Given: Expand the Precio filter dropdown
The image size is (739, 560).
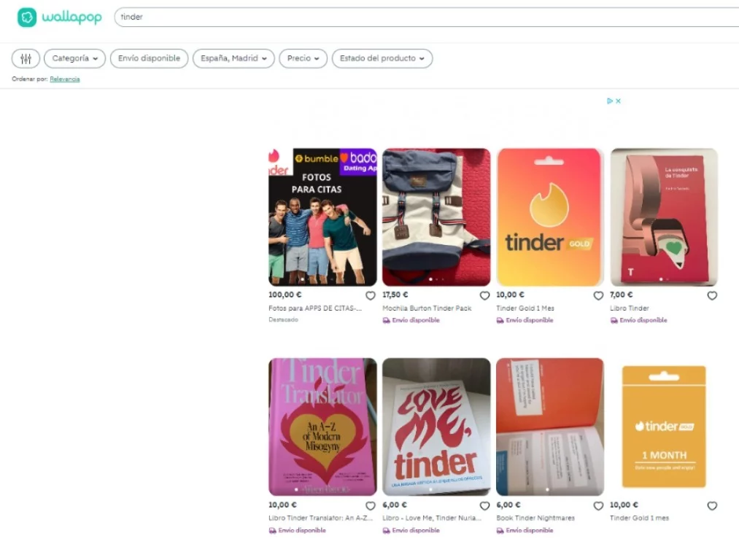Looking at the screenshot, I should pos(303,58).
